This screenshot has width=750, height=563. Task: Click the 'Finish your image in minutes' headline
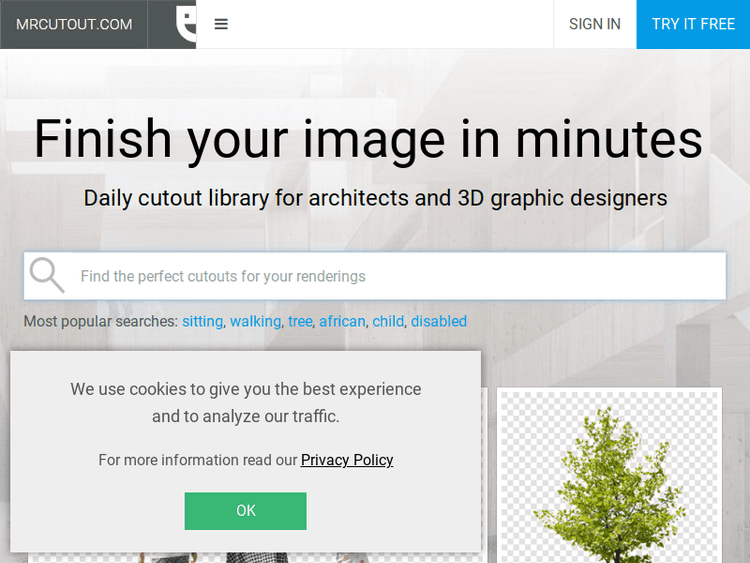tap(368, 139)
